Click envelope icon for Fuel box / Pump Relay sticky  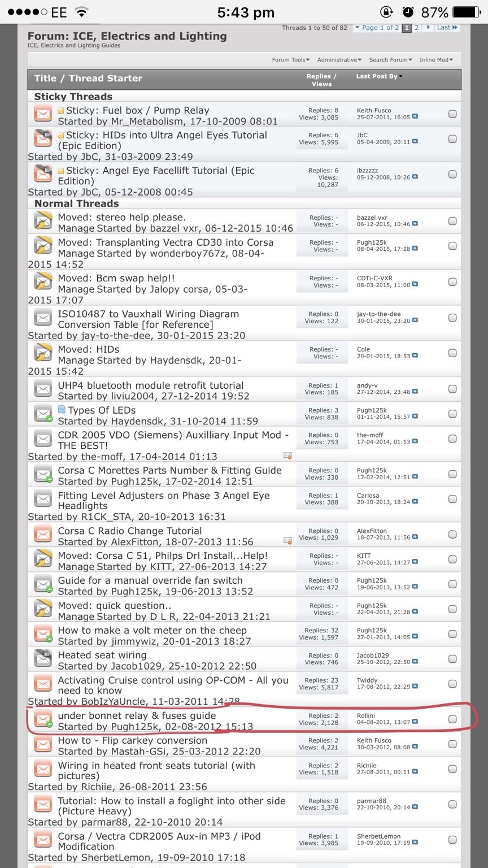point(43,114)
